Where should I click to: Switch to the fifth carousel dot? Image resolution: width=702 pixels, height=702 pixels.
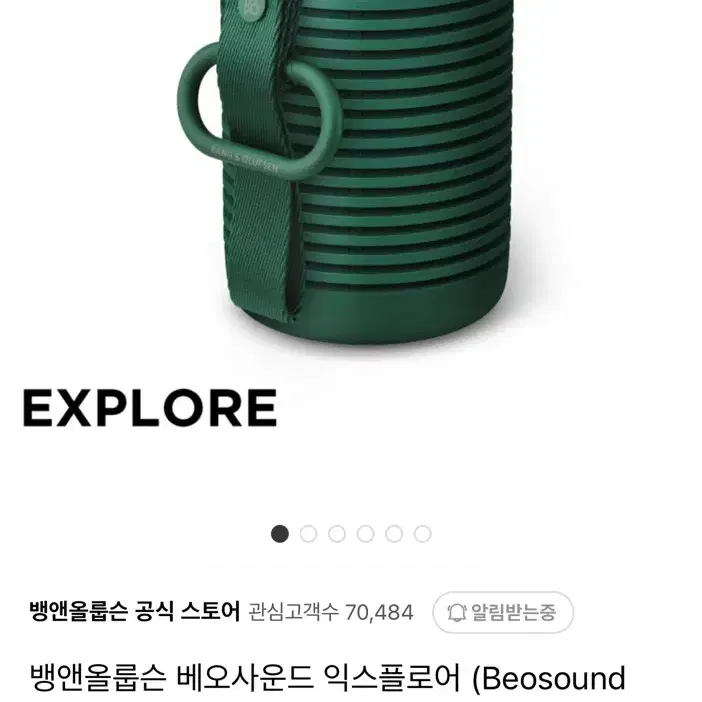coord(394,534)
